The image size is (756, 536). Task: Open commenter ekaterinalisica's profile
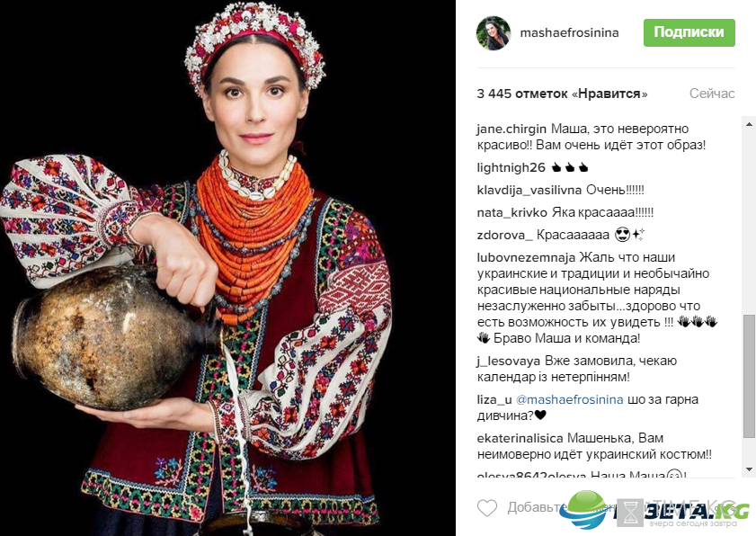tap(520, 438)
